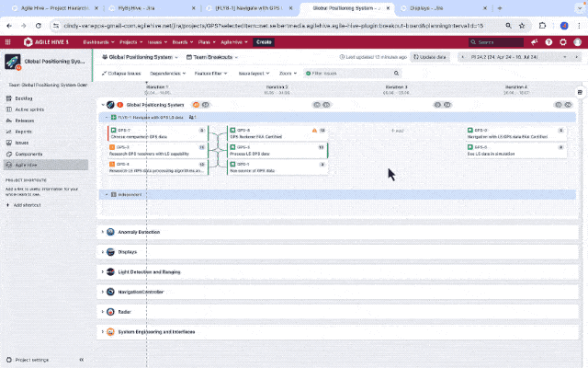588x368 pixels.
Task: Open the Dependencies dropdown
Action: (x=167, y=74)
